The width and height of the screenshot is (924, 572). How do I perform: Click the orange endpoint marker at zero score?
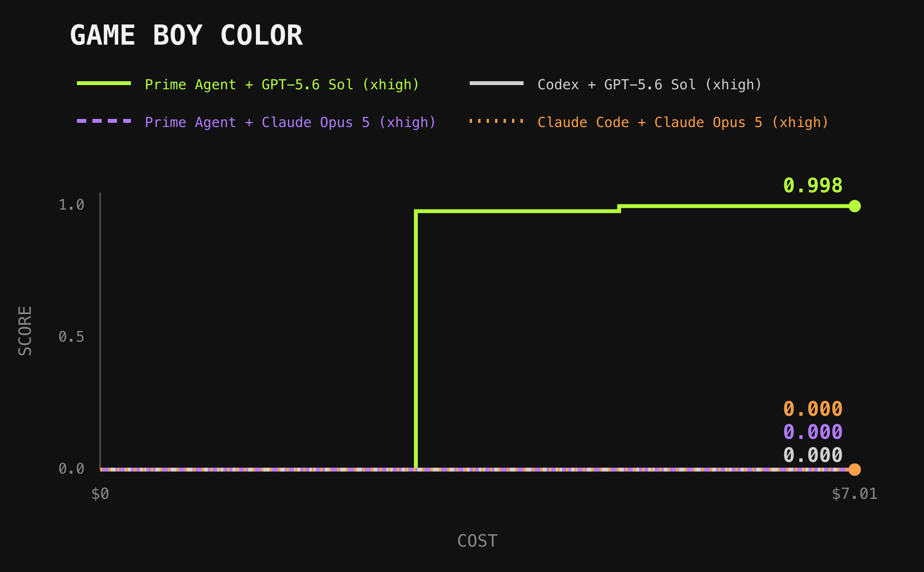[855, 470]
